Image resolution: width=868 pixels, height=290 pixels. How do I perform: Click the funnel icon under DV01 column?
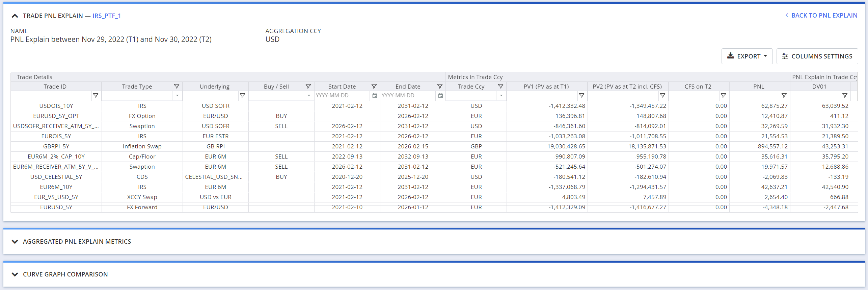(845, 96)
